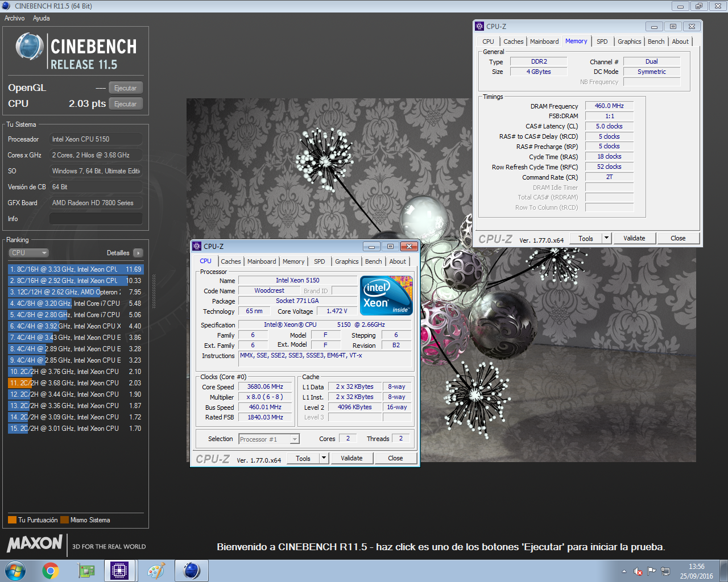This screenshot has height=582, width=728.
Task: Select ranking entry 2C/2H @ 3.01 GHz
Action: 75,429
